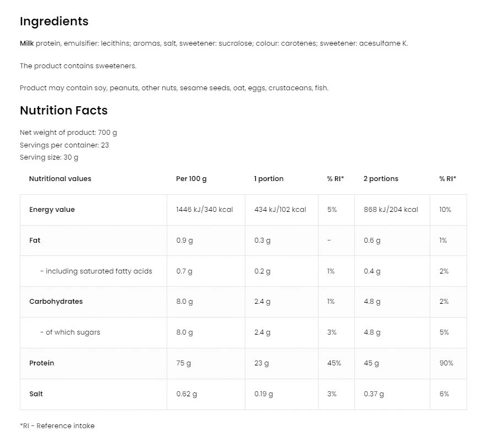Image resolution: width=488 pixels, height=448 pixels.
Task: Click the net weight 700 g line
Action: [x=68, y=133]
